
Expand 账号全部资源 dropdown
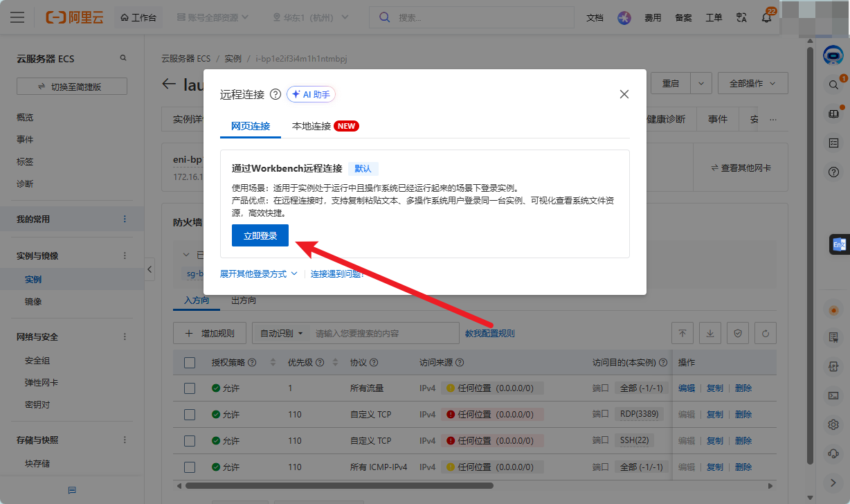[x=214, y=17]
